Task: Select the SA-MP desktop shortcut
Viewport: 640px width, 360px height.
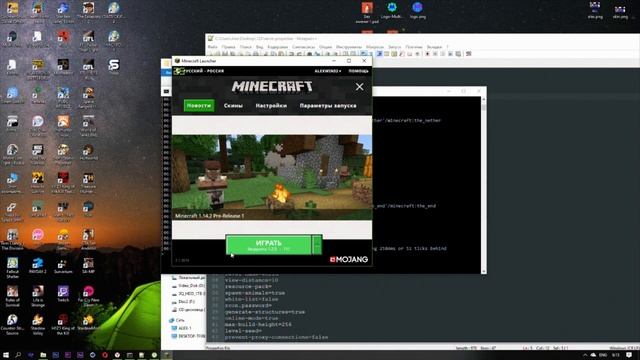Action: pos(88,266)
